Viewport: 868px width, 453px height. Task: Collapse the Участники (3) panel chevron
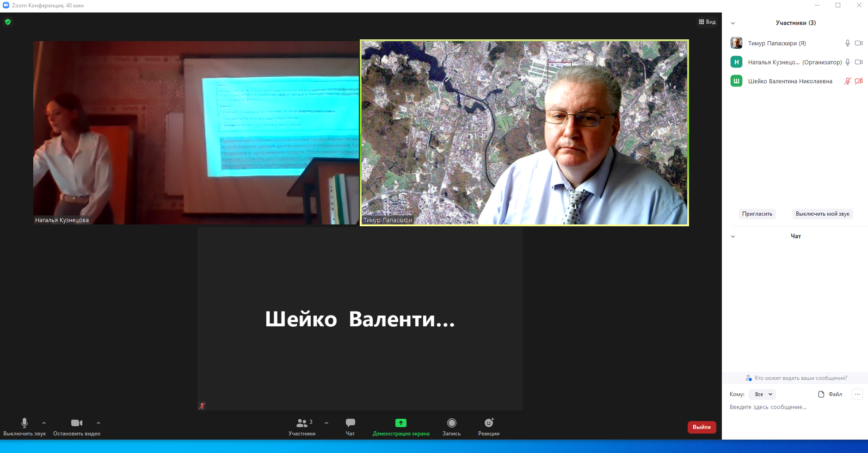pos(733,23)
